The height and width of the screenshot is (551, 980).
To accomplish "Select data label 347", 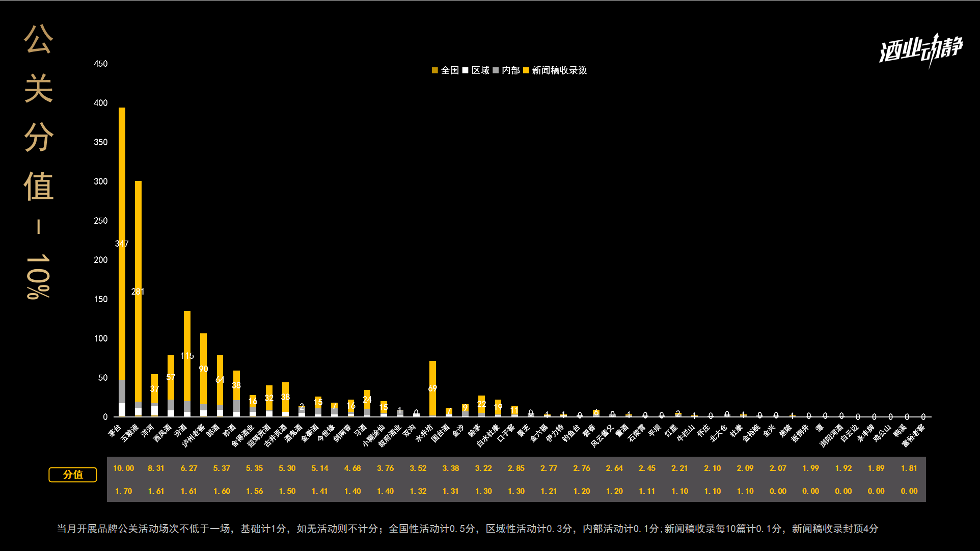I will (x=122, y=244).
